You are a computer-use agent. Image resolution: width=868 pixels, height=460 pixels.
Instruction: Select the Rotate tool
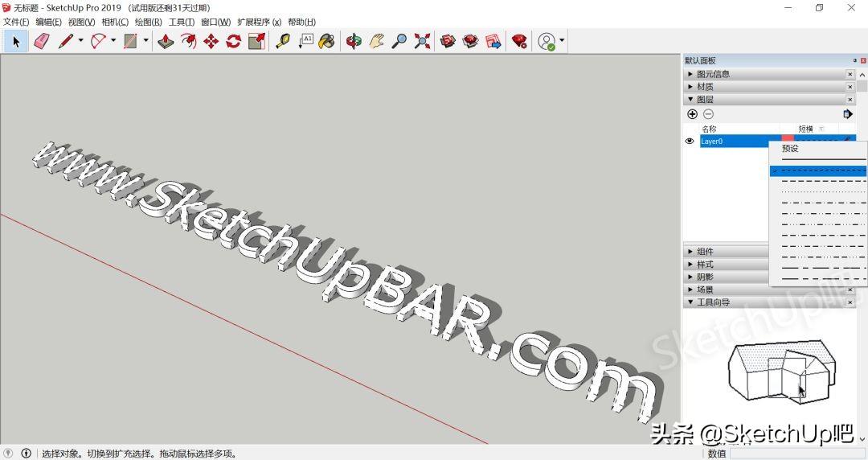[234, 41]
